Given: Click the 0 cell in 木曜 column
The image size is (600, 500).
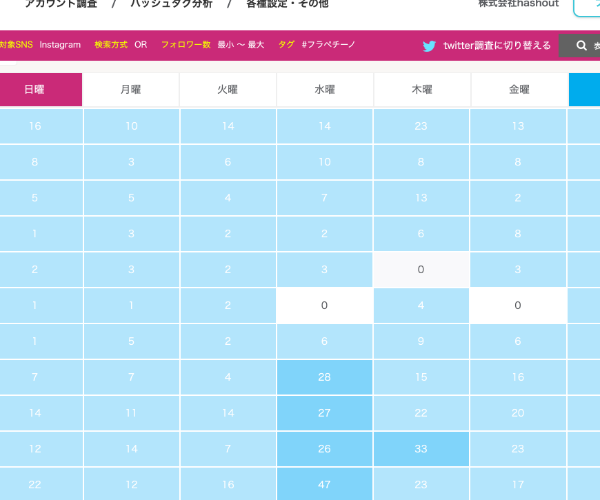Looking at the screenshot, I should (421, 269).
